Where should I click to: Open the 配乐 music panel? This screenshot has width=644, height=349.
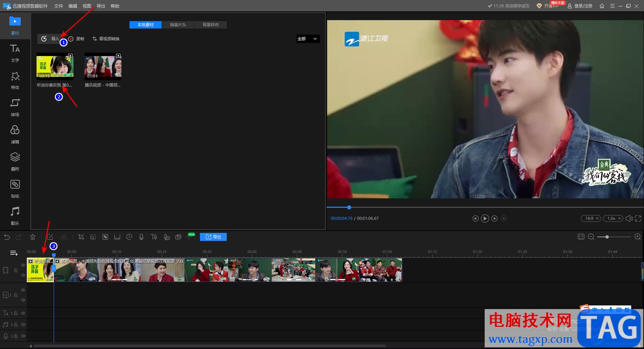(15, 216)
